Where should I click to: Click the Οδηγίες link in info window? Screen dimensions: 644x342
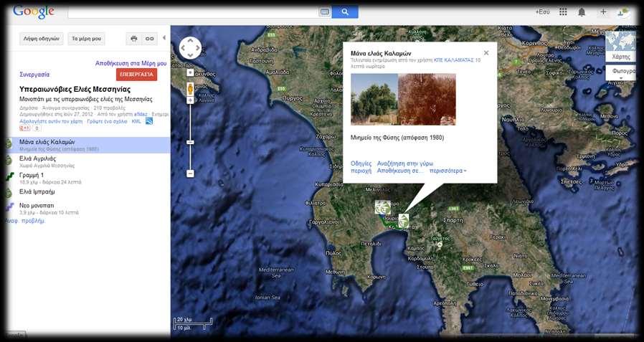tap(361, 163)
